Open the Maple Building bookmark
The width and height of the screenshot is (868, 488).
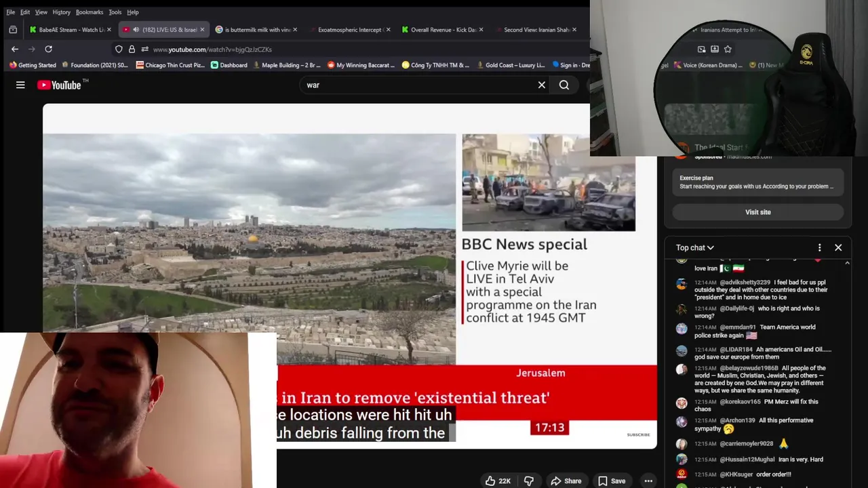pyautogui.click(x=287, y=65)
